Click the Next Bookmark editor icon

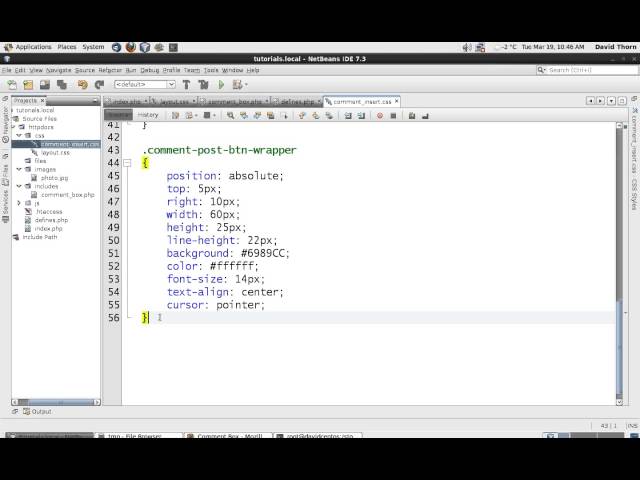[x=316, y=116]
